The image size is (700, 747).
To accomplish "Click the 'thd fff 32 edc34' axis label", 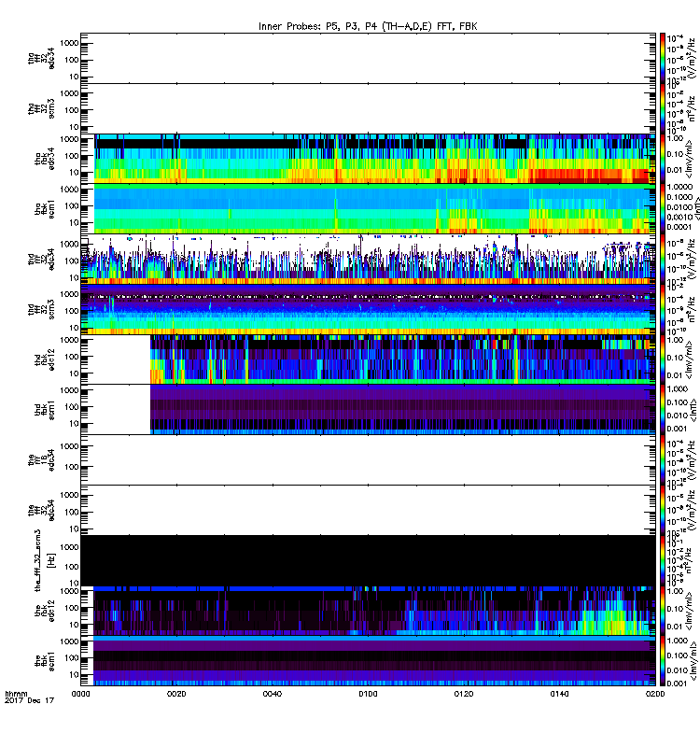I will tap(41, 259).
